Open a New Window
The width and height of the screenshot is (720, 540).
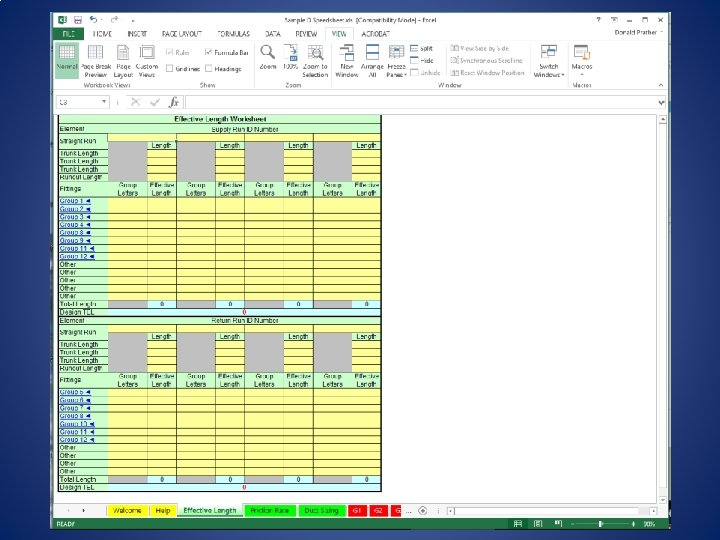pos(347,61)
